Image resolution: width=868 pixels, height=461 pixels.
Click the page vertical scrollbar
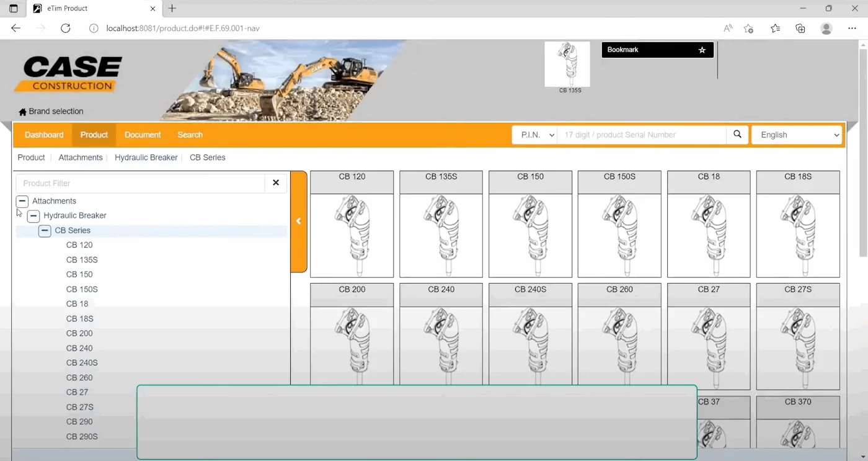click(x=863, y=152)
